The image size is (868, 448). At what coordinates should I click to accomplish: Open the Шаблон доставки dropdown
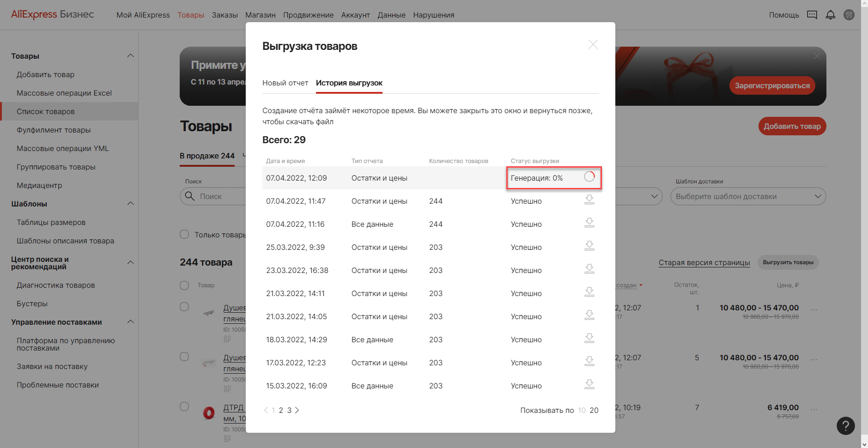click(x=748, y=196)
